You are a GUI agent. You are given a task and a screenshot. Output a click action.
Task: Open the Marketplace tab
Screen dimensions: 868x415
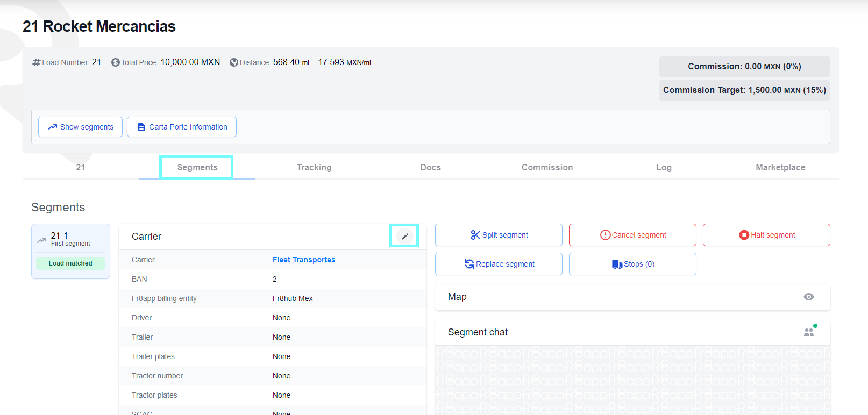[x=780, y=167]
